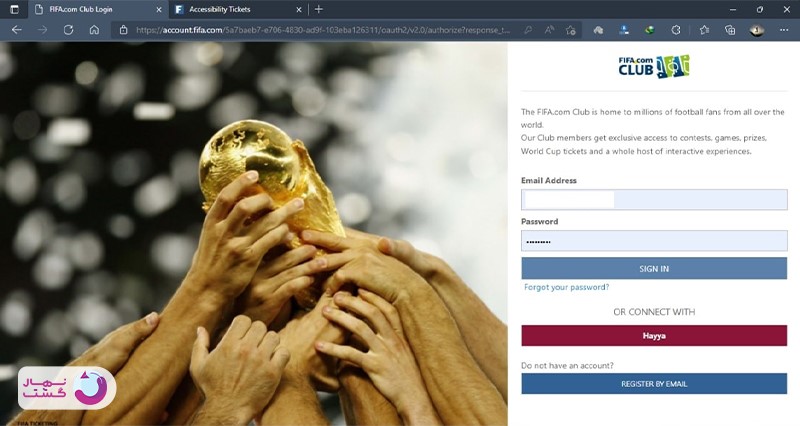The width and height of the screenshot is (800, 426).
Task: Open the browser home page
Action: (x=94, y=30)
